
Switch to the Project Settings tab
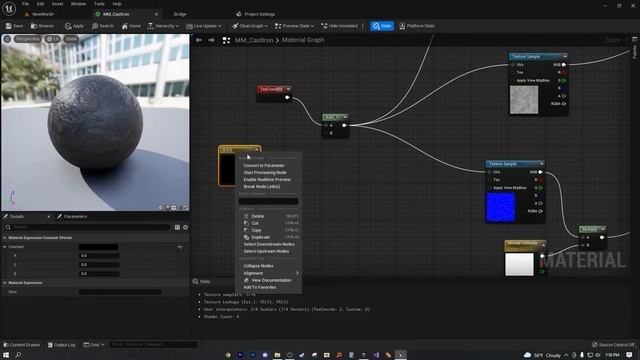(x=256, y=14)
